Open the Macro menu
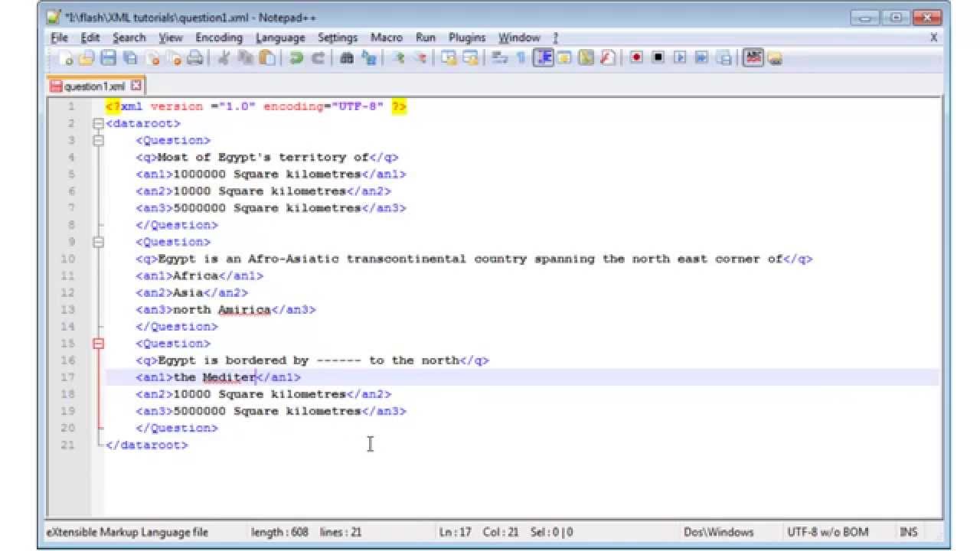This screenshot has width=980, height=551. pyautogui.click(x=387, y=37)
